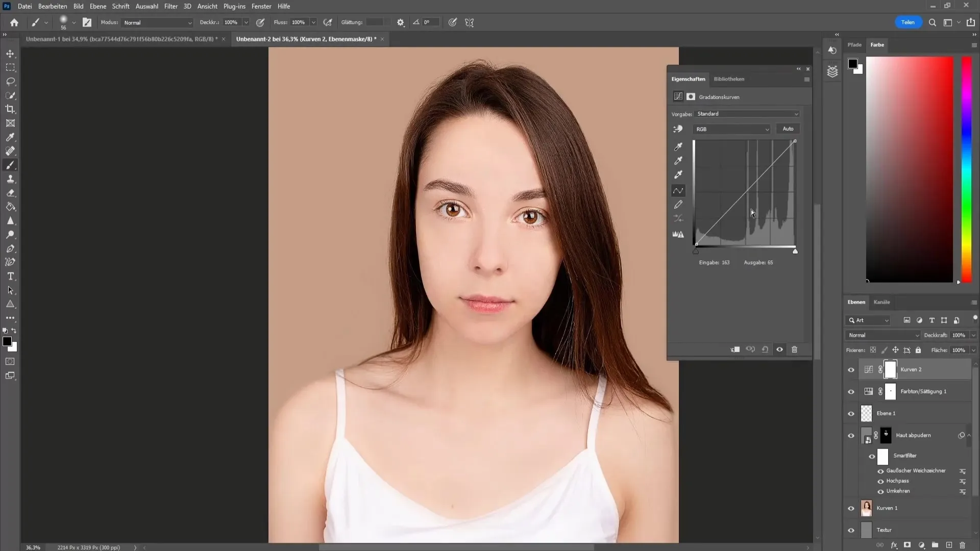Click the Kurven 2 layer mask thumbnail
980x551 pixels.
click(890, 370)
